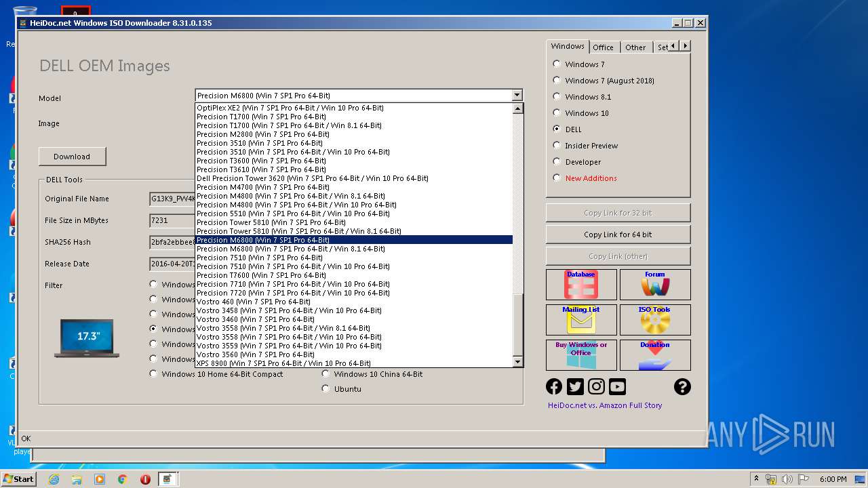Click the Download button
Image resolution: width=868 pixels, height=488 pixels.
point(72,157)
